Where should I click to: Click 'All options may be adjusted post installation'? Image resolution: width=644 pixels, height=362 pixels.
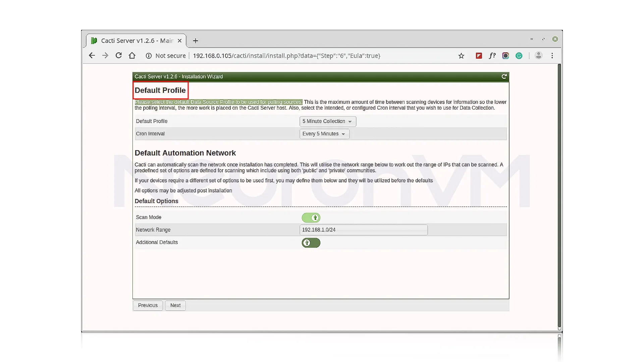(183, 191)
